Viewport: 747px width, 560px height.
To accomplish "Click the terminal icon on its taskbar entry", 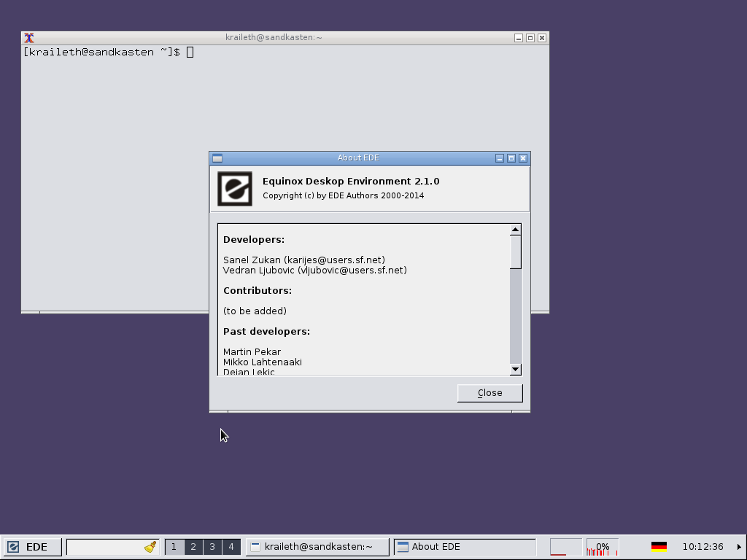I will click(255, 545).
